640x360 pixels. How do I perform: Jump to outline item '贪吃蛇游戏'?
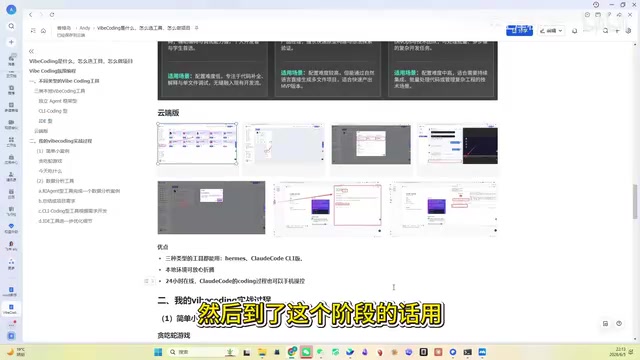50,161
